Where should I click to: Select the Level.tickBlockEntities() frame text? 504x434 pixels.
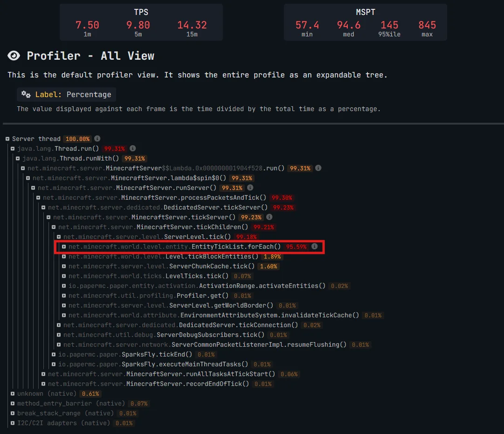163,256
